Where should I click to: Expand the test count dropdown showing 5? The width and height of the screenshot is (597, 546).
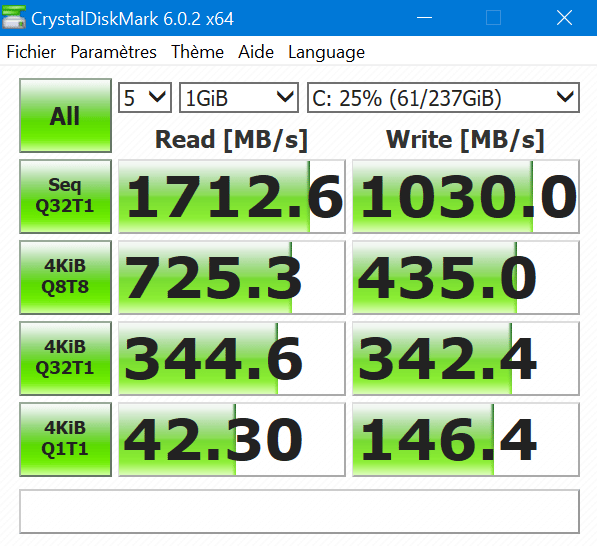(x=145, y=97)
